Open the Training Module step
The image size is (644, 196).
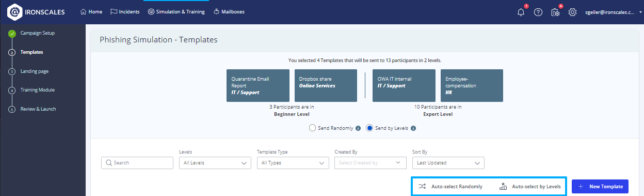coord(38,90)
